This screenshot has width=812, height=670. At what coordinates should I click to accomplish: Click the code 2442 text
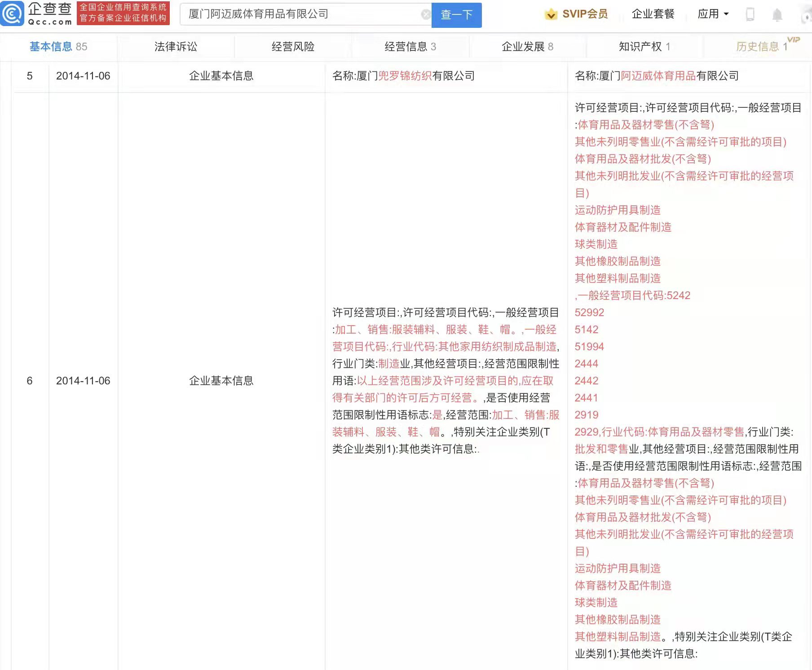point(587,381)
